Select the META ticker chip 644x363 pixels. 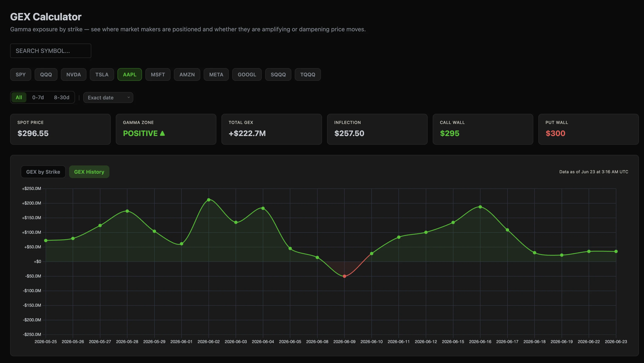coord(216,75)
